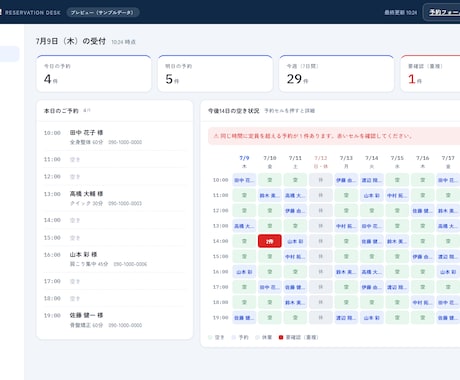Select the 16:00 山本 彩 様 reservation row
This screenshot has width=460, height=380.
coord(114,259)
